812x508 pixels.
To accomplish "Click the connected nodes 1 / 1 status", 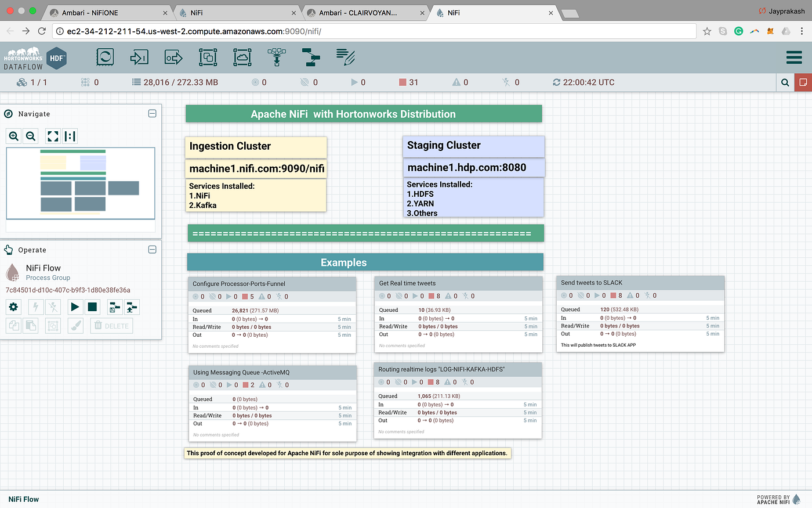I will pyautogui.click(x=32, y=82).
